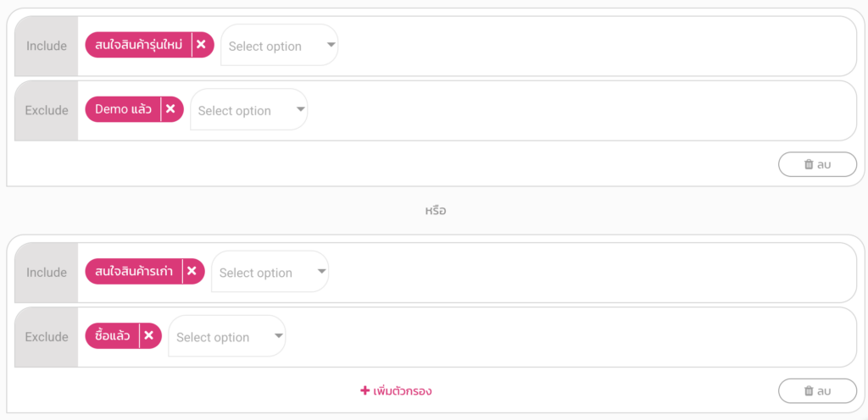This screenshot has height=420, width=868.
Task: Remove the ซื้อแล้ว tag via its X icon
Action: click(148, 335)
